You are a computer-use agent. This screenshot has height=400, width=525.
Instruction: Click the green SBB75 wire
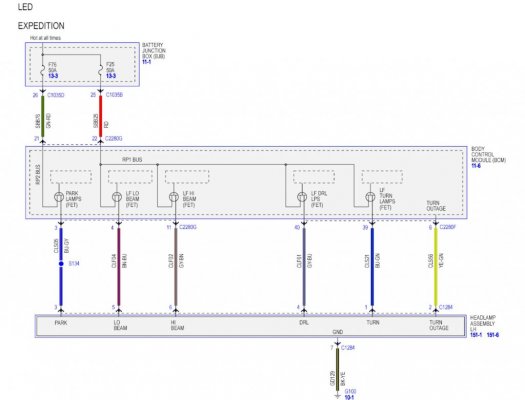43,116
